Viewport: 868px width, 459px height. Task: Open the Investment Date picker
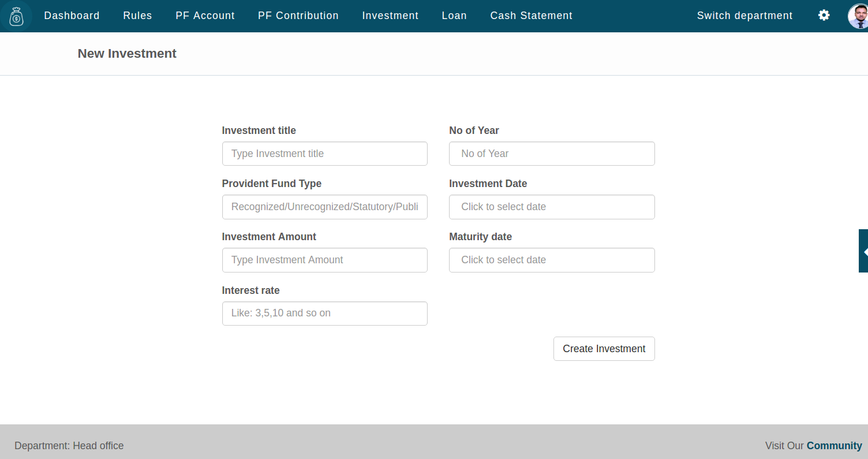[x=551, y=207]
